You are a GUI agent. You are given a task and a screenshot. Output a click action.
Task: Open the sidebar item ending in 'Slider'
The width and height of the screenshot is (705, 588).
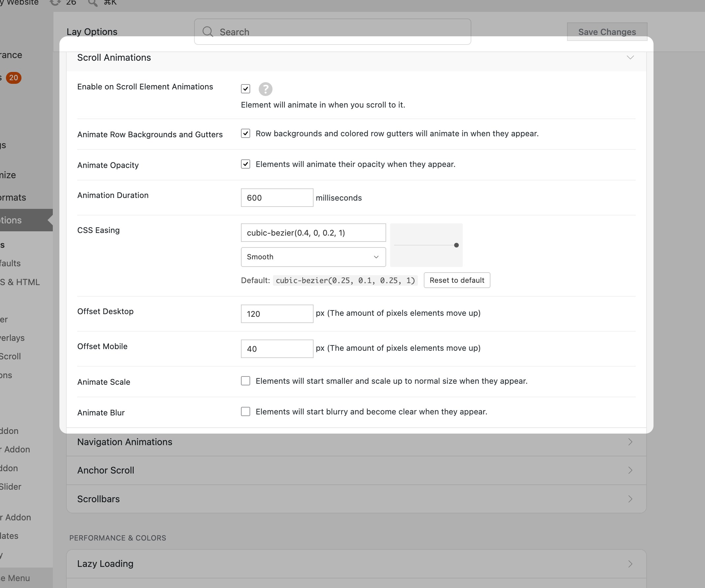(11, 487)
